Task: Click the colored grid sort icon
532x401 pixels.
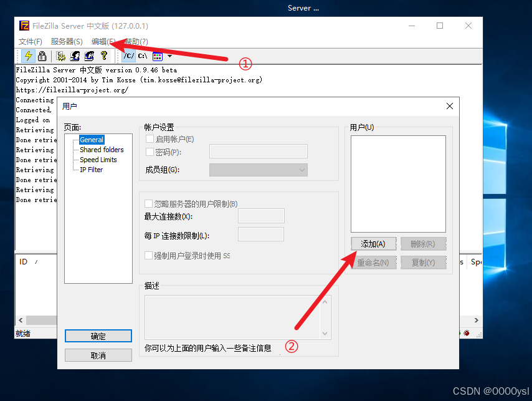Action: tap(158, 56)
